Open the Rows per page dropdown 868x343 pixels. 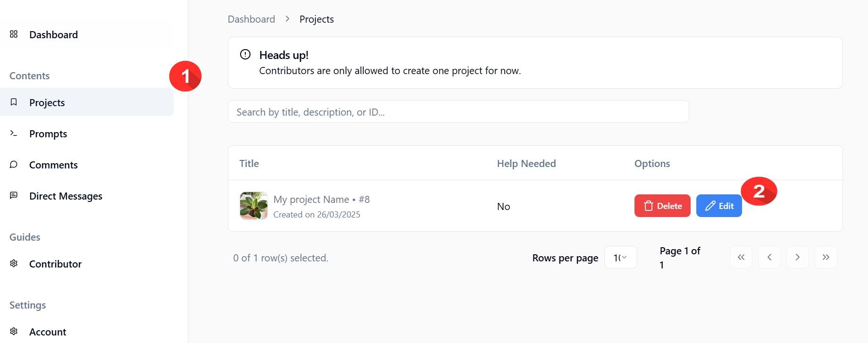[621, 257]
